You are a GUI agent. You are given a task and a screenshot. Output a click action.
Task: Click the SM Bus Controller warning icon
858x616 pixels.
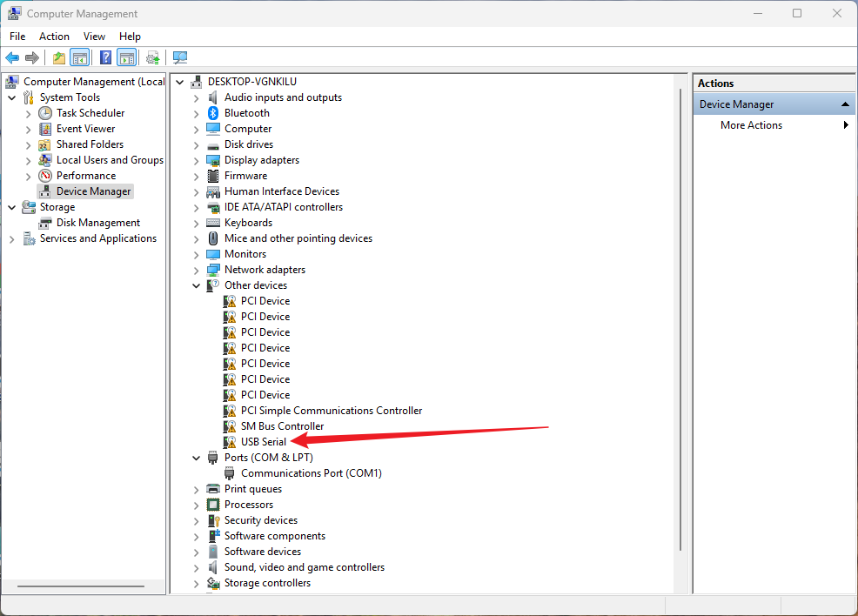(230, 426)
